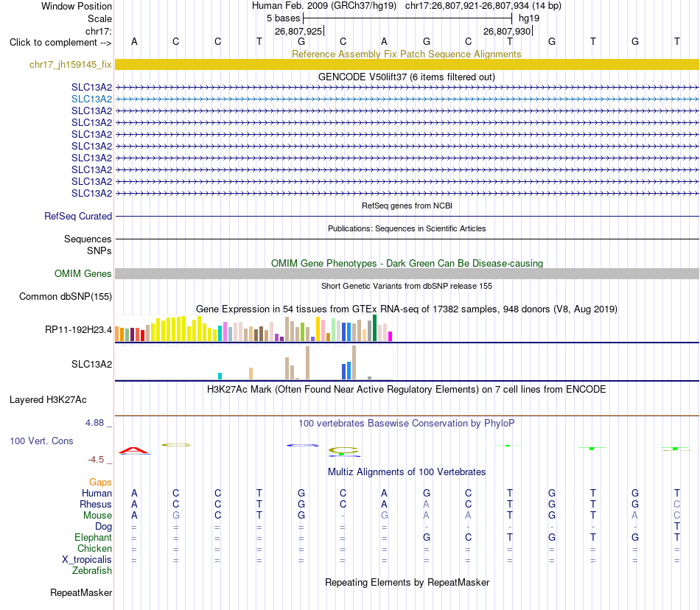Screen dimensions: 700x610
Task: Click the -4.5 PhyloP lower scale value
Action: pyautogui.click(x=96, y=460)
